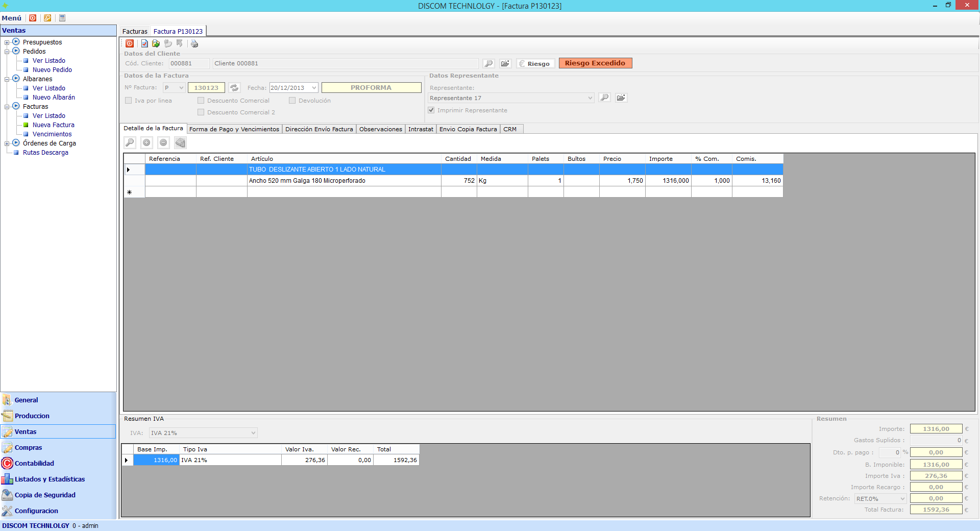This screenshot has width=980, height=531.
Task: Toggle the Iva por linea checkbox
Action: pos(129,101)
